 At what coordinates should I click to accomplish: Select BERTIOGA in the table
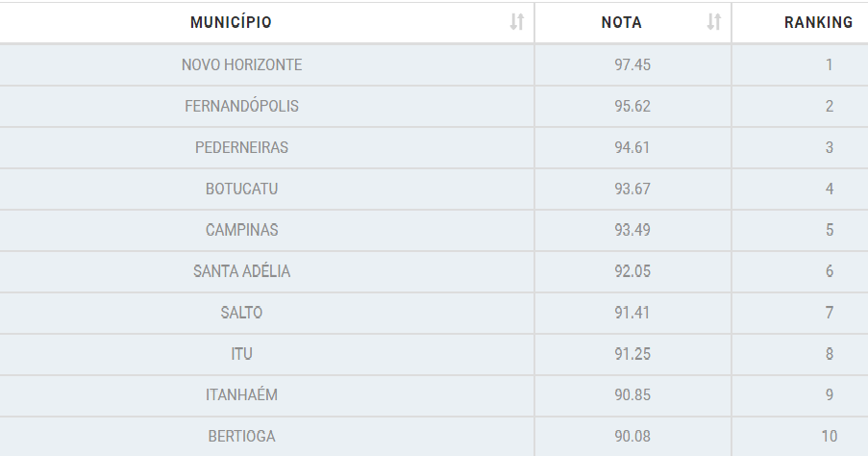tap(241, 437)
